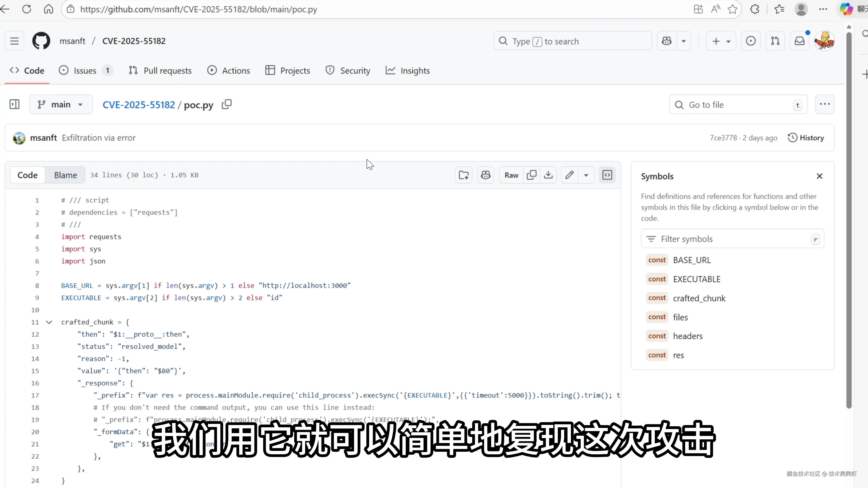Click the Raw button
Image resolution: width=868 pixels, height=488 pixels.
point(511,175)
